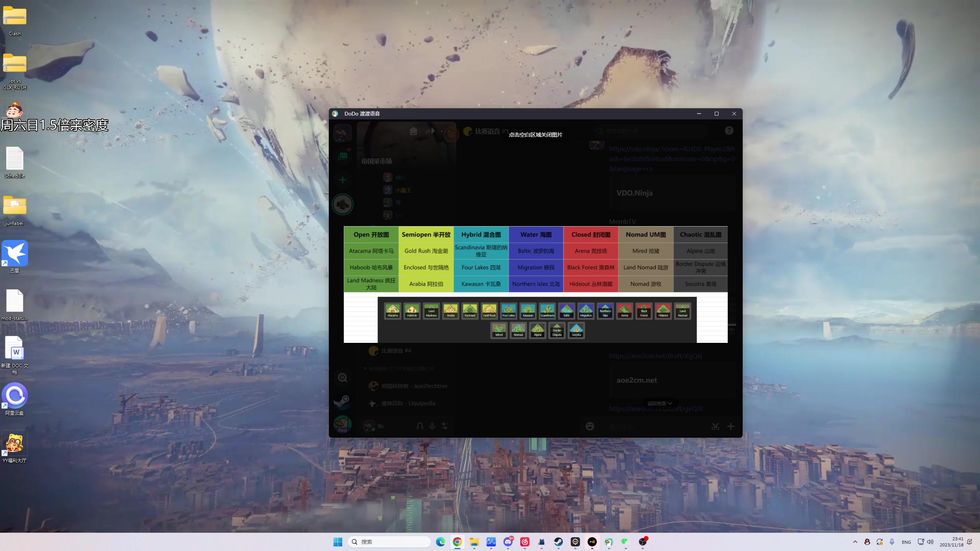Click the discover search icon in sidebar
The height and width of the screenshot is (551, 980).
tap(342, 378)
